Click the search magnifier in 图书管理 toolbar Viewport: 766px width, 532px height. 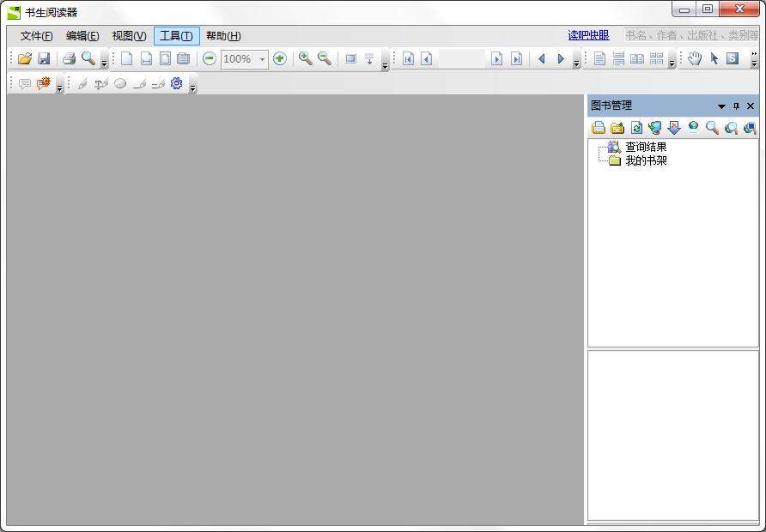tap(712, 127)
